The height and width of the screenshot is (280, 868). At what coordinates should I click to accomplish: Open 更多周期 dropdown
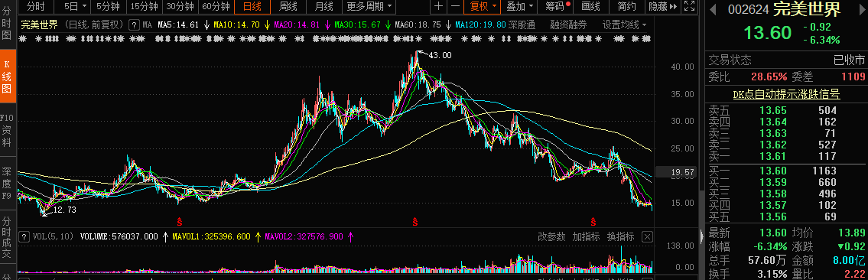(370, 7)
